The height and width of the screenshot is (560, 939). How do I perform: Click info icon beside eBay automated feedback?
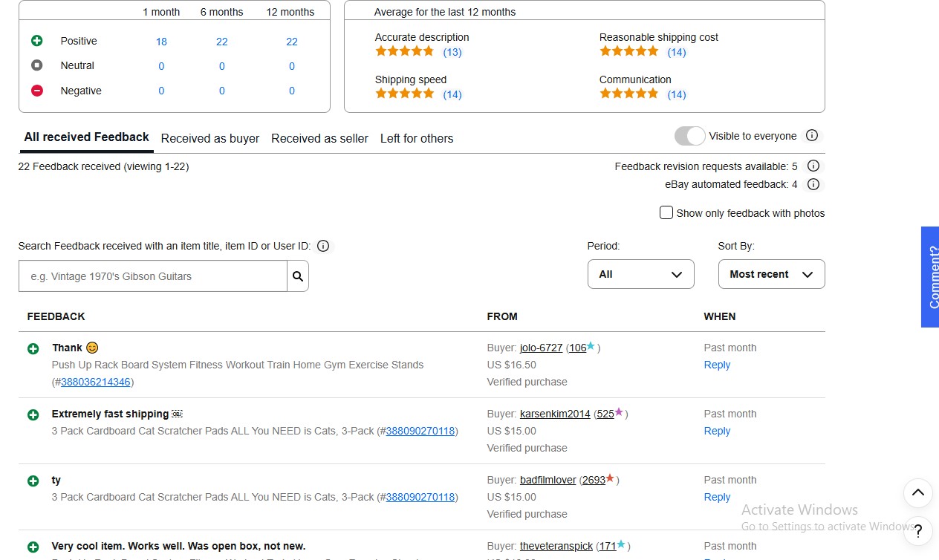coord(813,184)
